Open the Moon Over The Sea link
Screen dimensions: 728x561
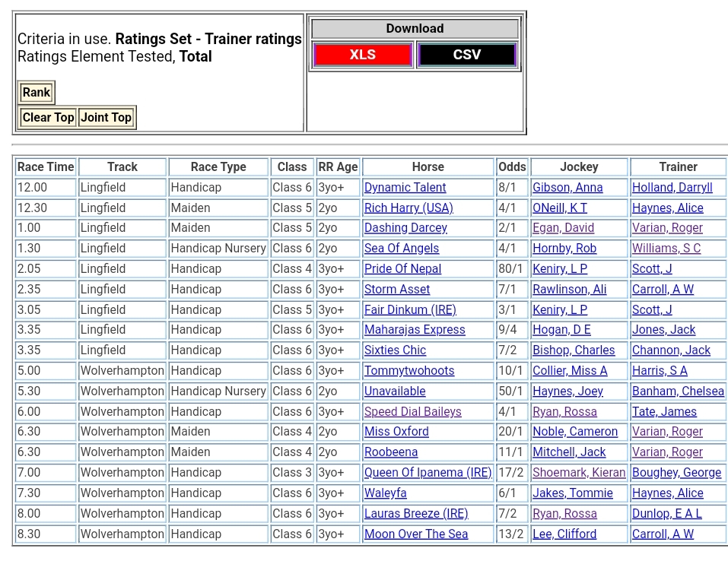(415, 534)
